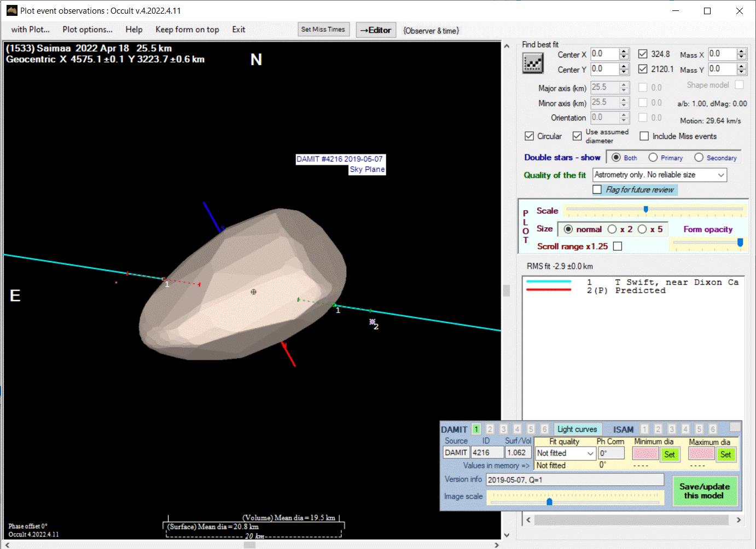The image size is (756, 549).
Task: Increase the Center X value with the up arrow
Action: point(624,51)
